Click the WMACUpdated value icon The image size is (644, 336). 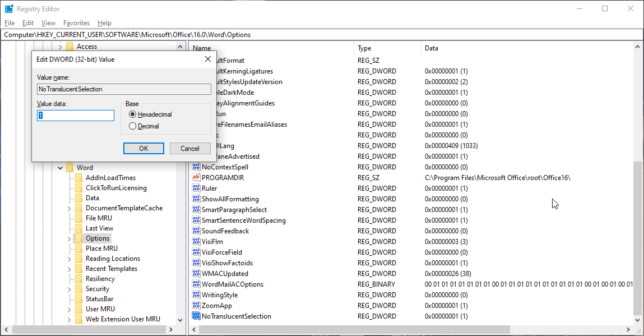point(196,274)
